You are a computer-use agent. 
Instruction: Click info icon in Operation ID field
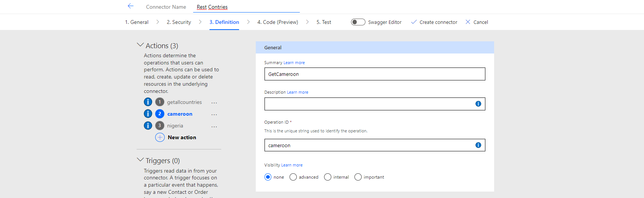478,145
